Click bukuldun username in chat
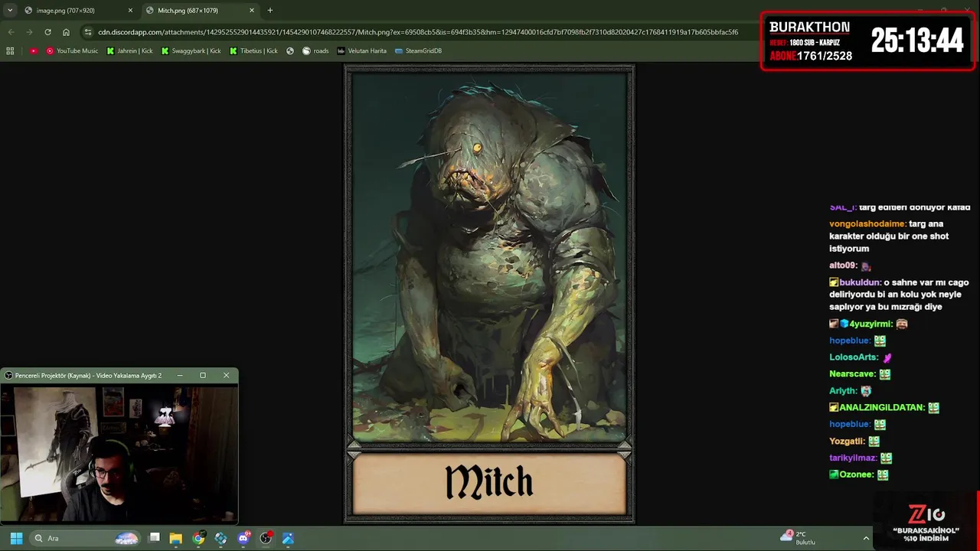Viewport: 980px width, 551px height. click(860, 282)
